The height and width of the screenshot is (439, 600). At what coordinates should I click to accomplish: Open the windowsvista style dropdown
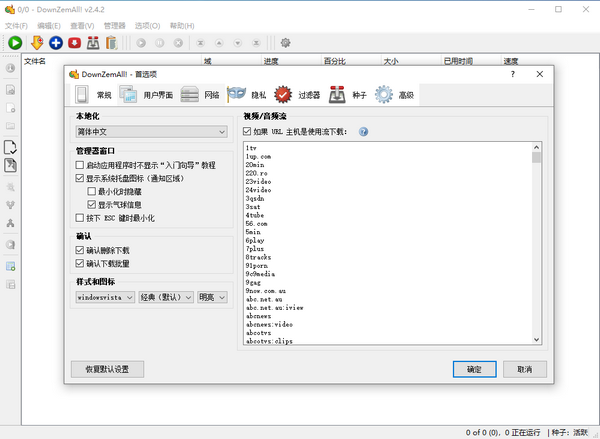click(x=104, y=297)
